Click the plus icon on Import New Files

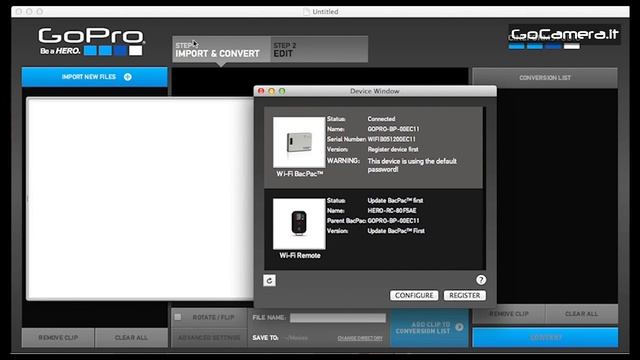pyautogui.click(x=128, y=77)
